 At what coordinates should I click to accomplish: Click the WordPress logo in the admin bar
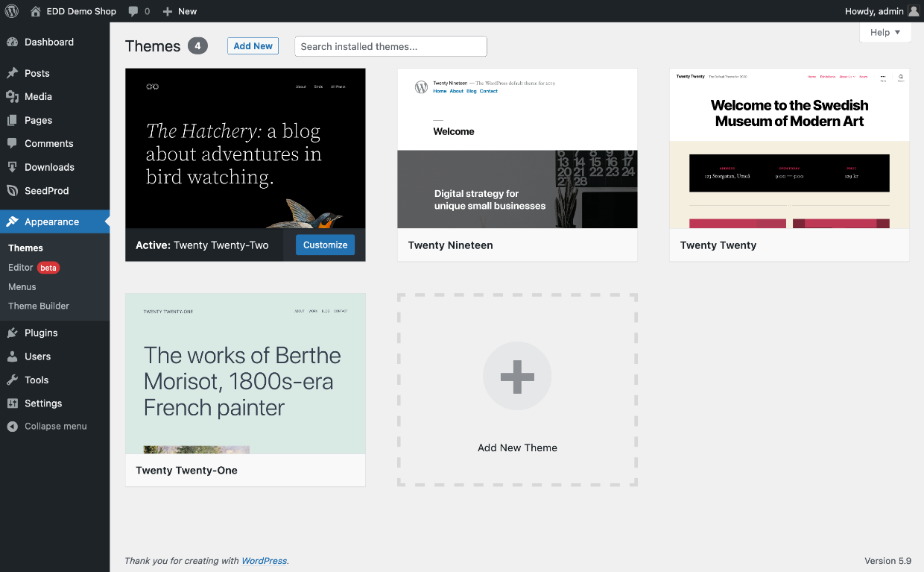pos(11,11)
